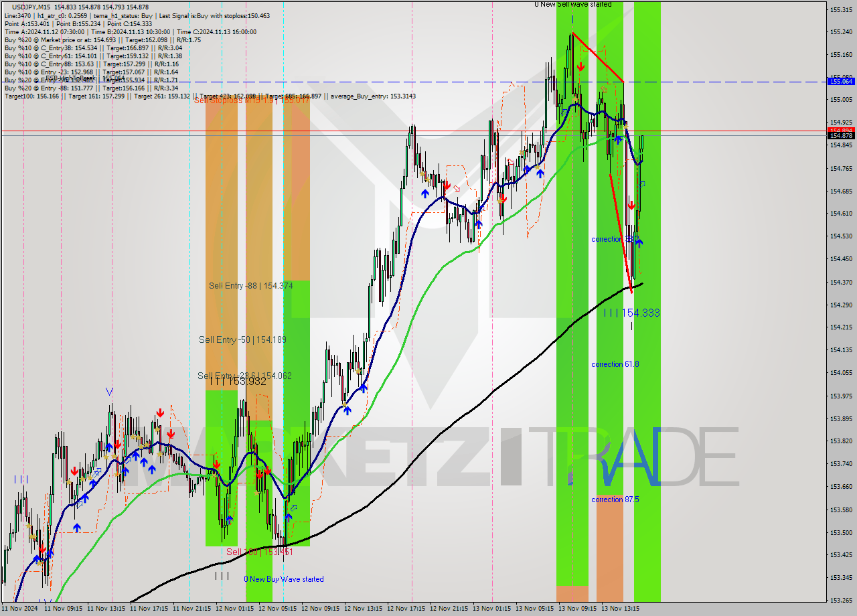
Task: Click the '11 Nov 13:15' time label
Action: point(106,609)
